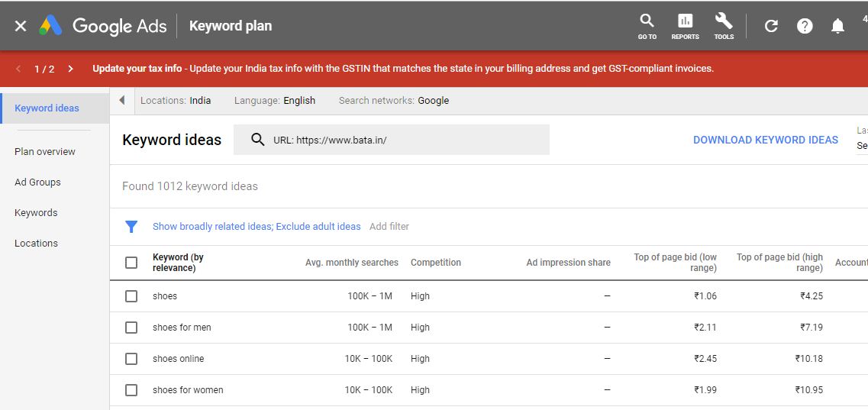Open the notifications bell icon
The width and height of the screenshot is (868, 410).
point(837,26)
